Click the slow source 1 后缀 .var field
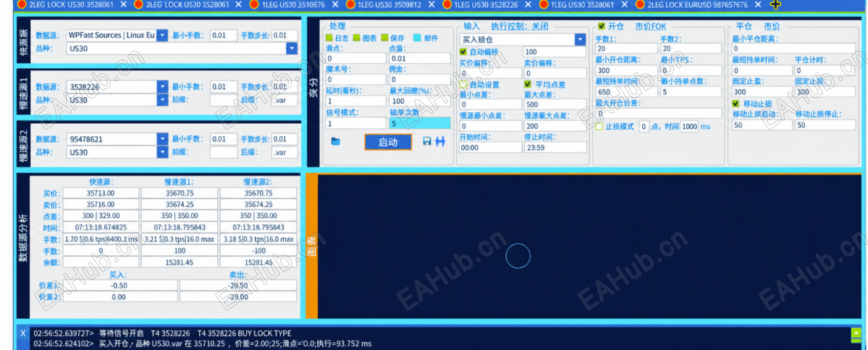 [285, 100]
